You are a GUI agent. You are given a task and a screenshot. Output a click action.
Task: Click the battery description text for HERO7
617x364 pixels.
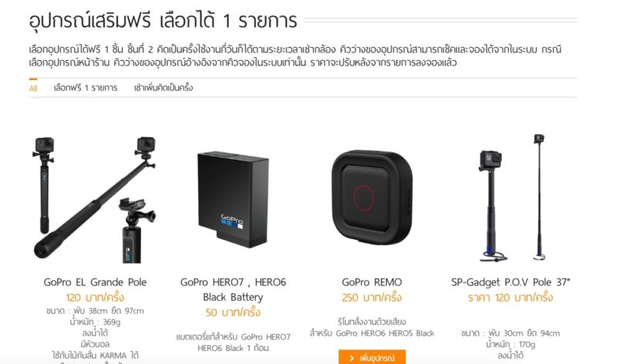[233, 342]
